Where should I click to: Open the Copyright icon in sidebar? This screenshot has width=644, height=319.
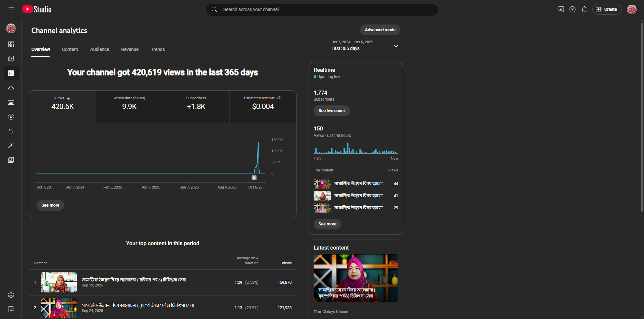click(x=11, y=117)
